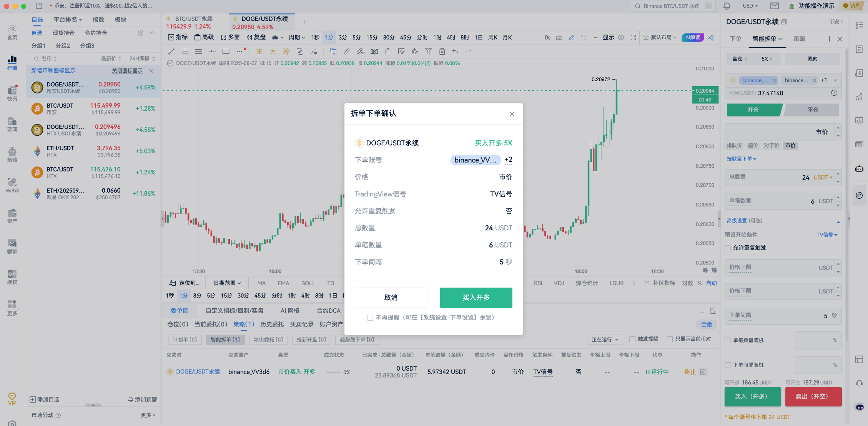Open the 策略 strategy sidebar icon

pyautogui.click(x=12, y=155)
